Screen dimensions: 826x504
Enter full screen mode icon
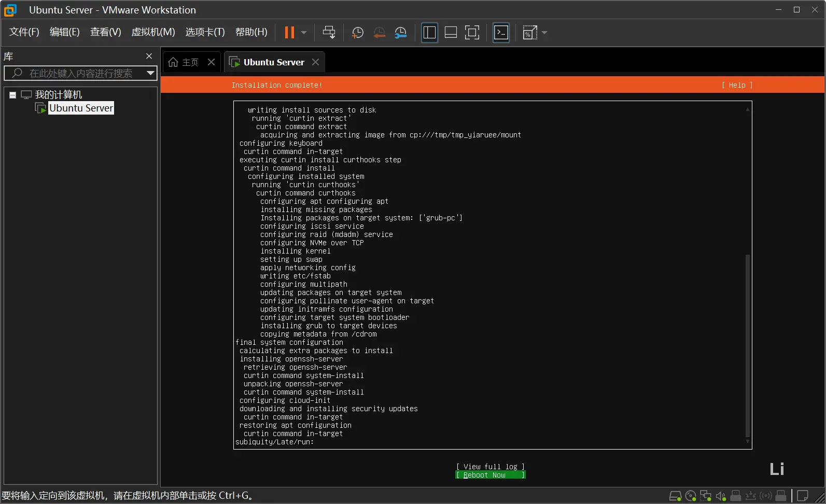[x=472, y=33]
